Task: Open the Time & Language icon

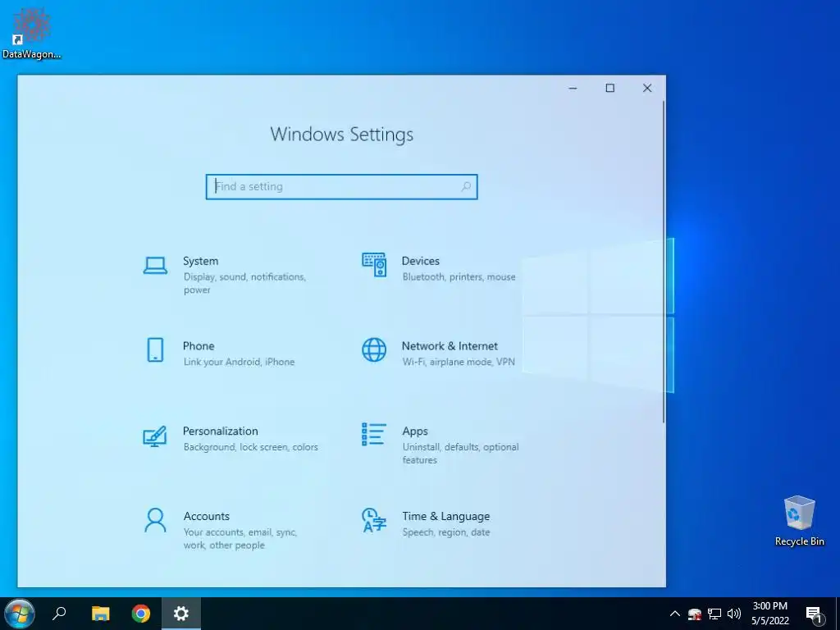Action: (374, 520)
